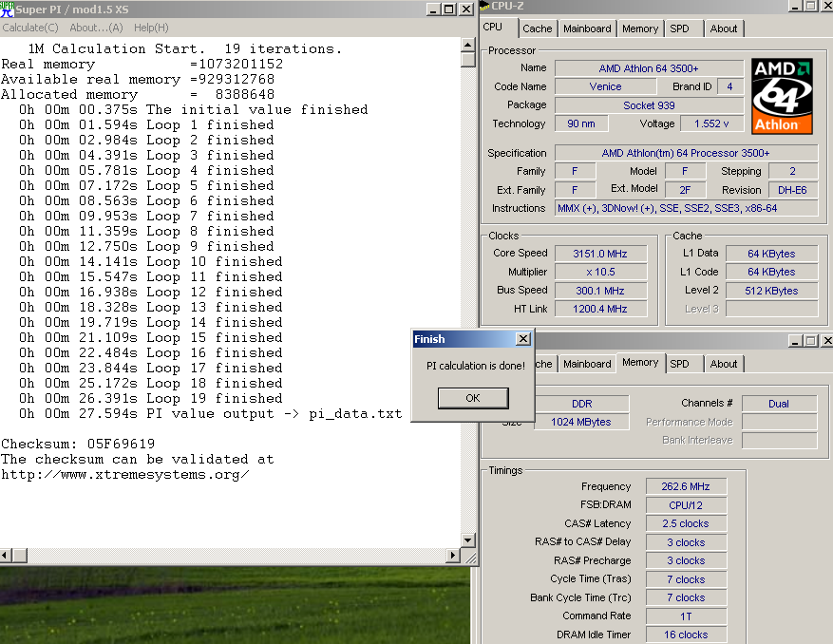
Task: Click the http://www.xtremesystems.org/ text
Action: (x=125, y=475)
